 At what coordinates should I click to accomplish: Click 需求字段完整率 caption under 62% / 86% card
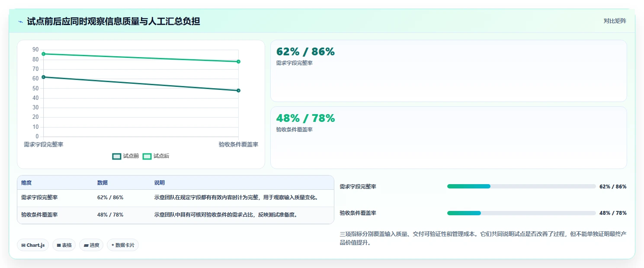coord(294,63)
